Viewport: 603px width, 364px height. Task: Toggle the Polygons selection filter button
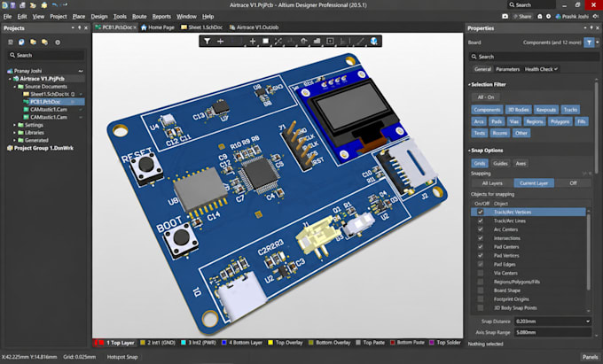560,121
